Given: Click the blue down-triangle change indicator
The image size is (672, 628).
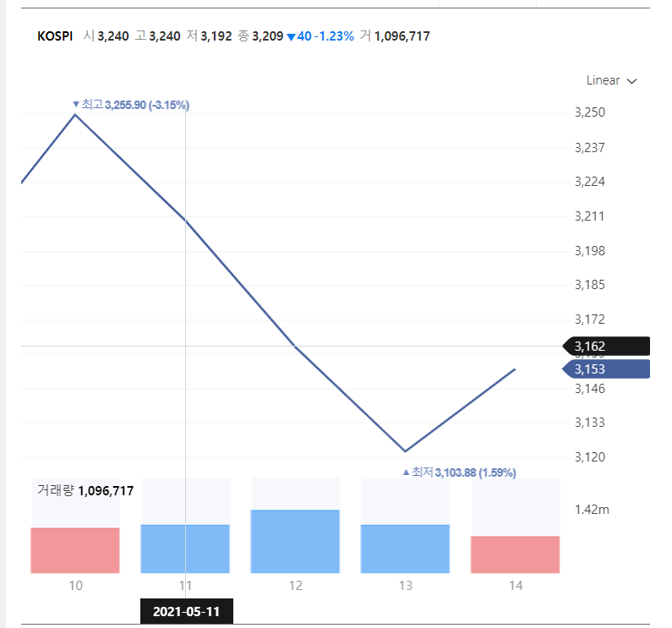Looking at the screenshot, I should click(x=291, y=36).
